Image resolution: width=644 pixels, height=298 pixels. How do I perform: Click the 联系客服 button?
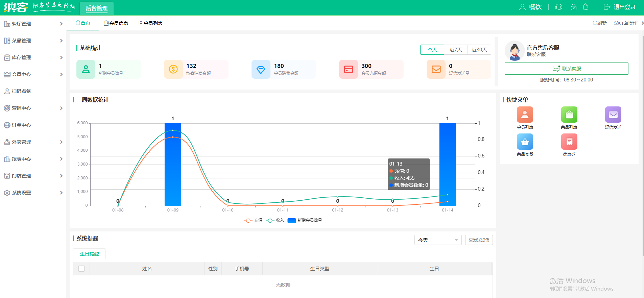pos(566,69)
